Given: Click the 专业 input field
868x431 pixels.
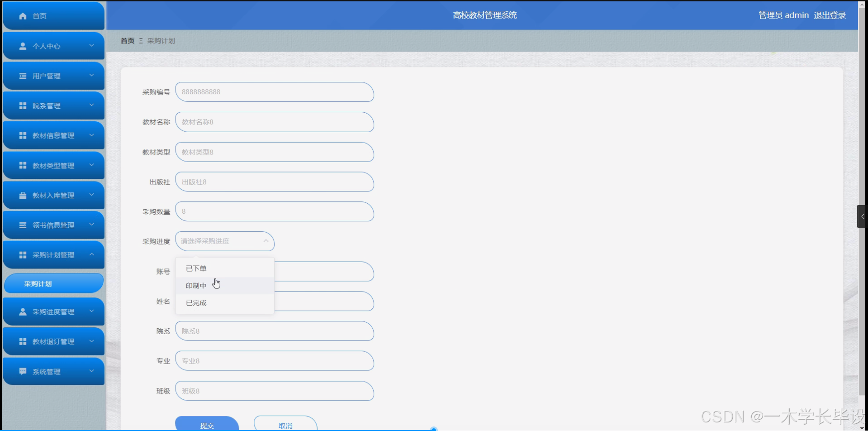Looking at the screenshot, I should pos(274,361).
